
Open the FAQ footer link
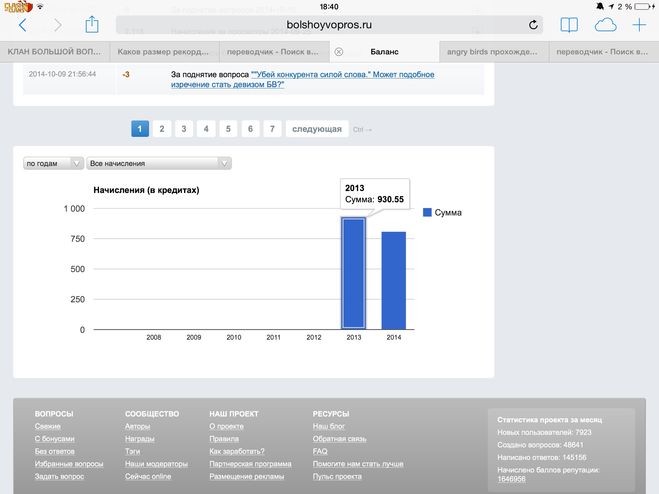click(x=320, y=452)
